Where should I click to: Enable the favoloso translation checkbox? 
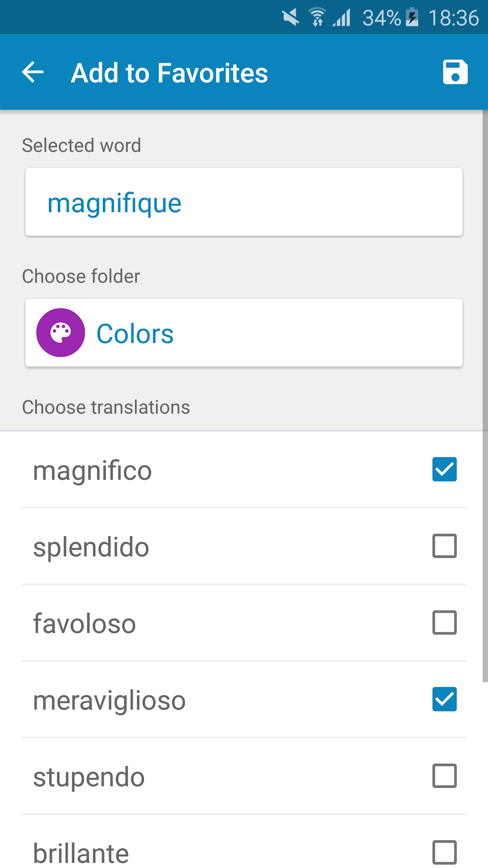444,622
